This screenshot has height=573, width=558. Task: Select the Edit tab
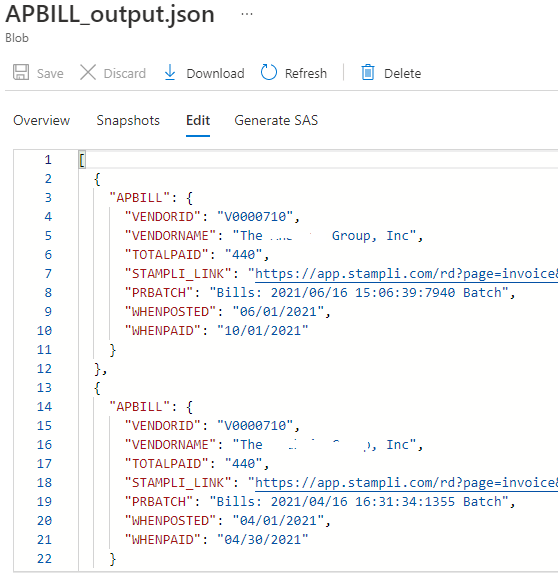198,121
